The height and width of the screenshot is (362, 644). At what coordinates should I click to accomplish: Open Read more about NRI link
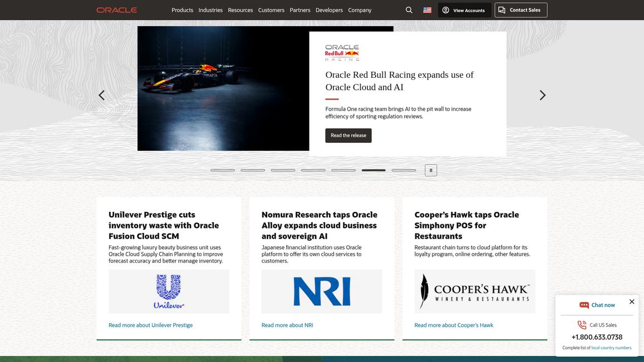(x=287, y=325)
